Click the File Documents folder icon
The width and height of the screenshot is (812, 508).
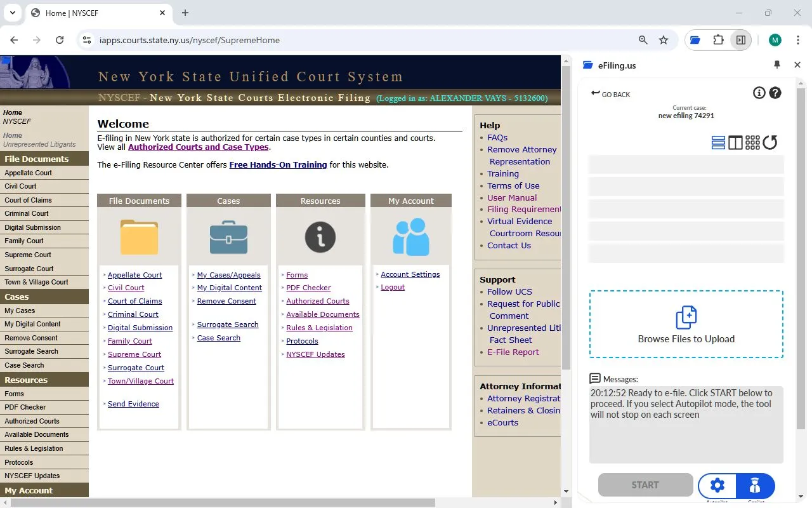coord(139,236)
